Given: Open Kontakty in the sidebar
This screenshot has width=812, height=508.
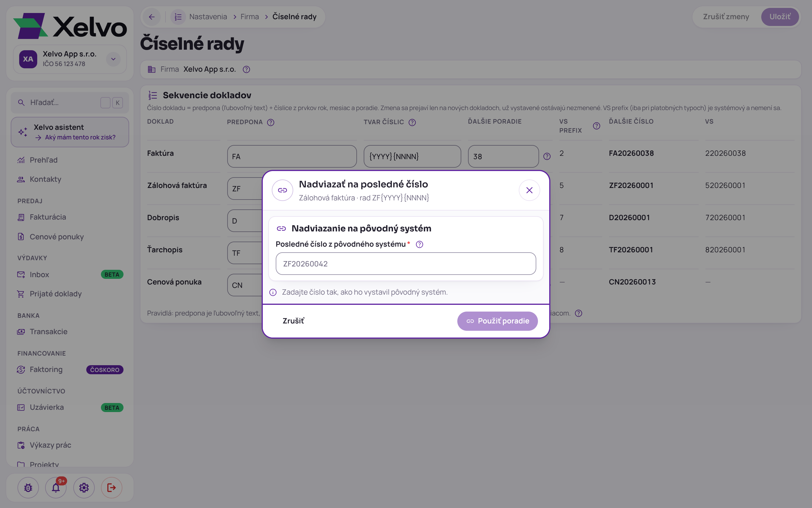Looking at the screenshot, I should [x=70, y=179].
